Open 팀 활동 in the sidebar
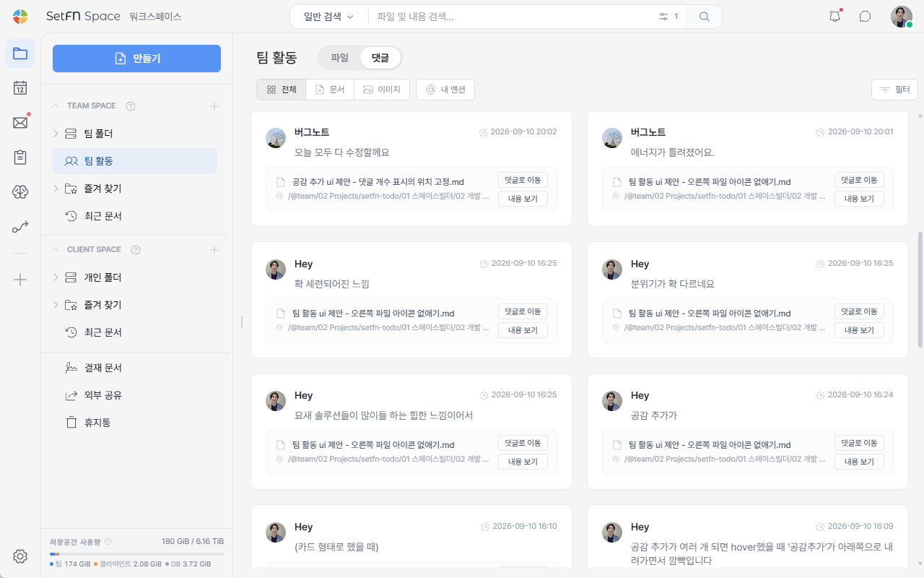 (x=135, y=161)
